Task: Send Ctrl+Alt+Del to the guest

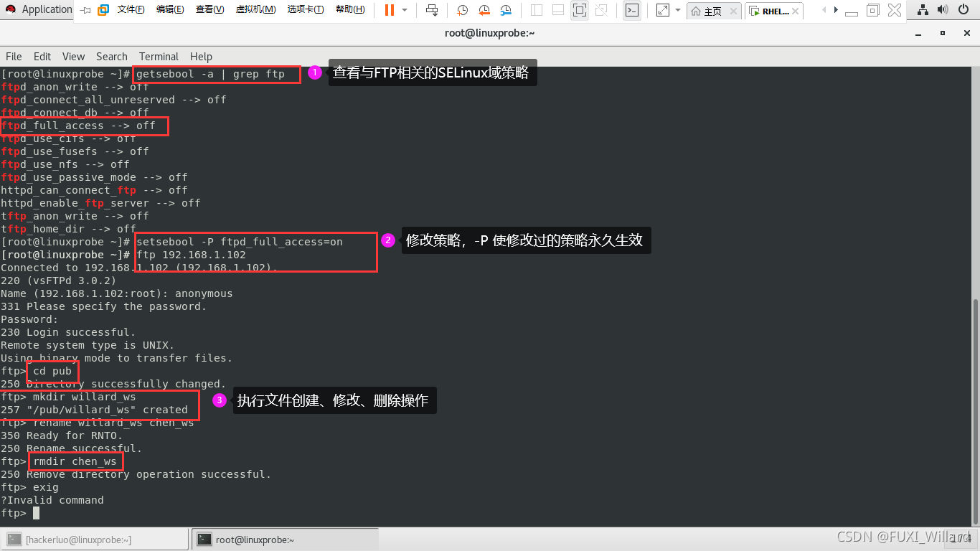Action: click(432, 10)
